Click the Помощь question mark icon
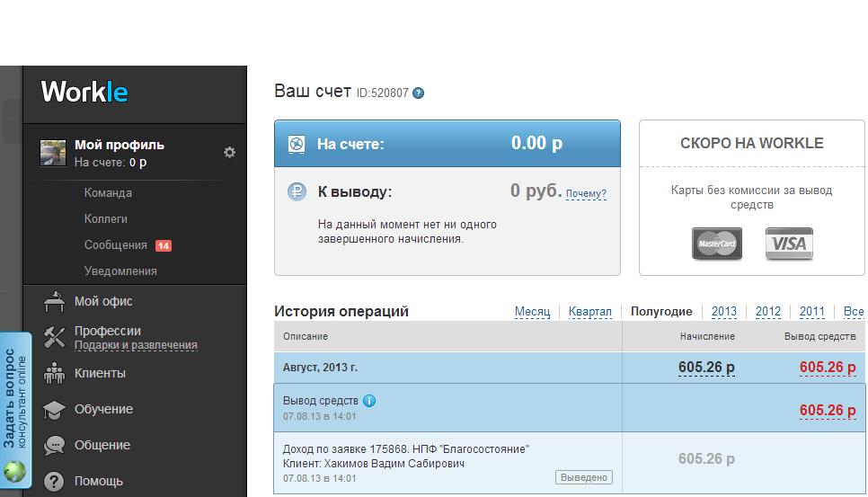 tap(55, 481)
